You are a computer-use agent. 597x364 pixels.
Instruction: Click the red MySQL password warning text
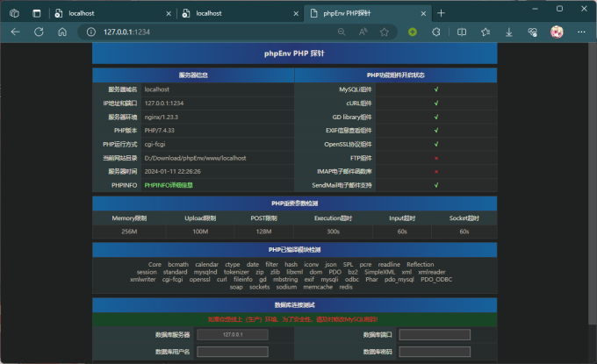point(292,319)
